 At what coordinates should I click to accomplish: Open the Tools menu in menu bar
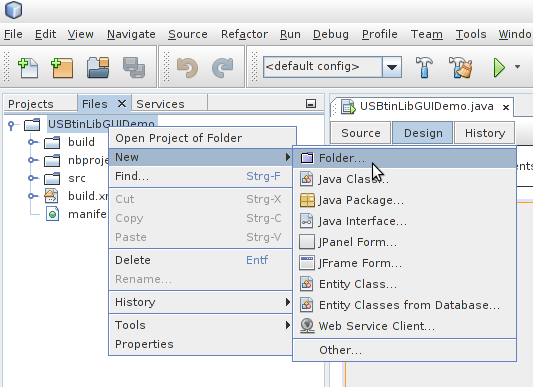click(471, 34)
